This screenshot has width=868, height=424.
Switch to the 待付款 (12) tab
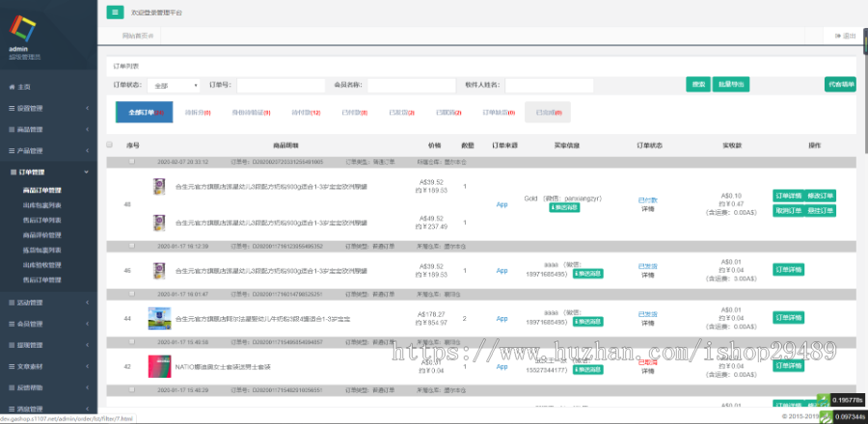click(306, 112)
